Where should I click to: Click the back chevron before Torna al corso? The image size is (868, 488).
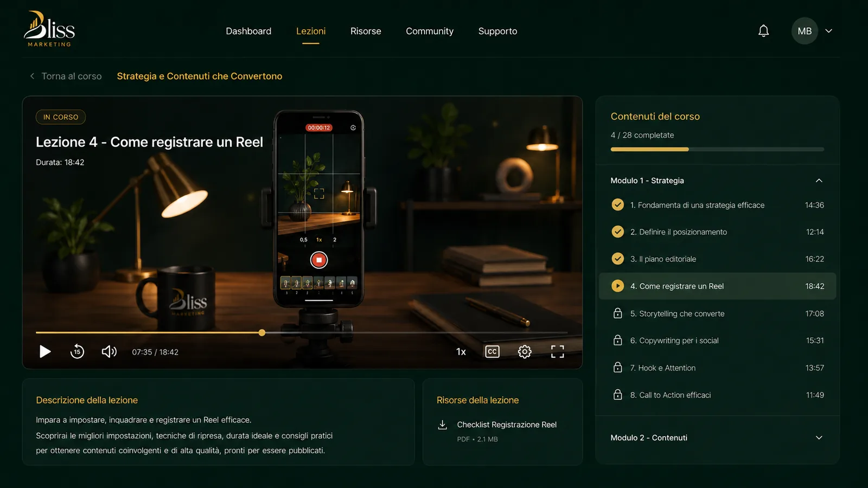pyautogui.click(x=32, y=76)
